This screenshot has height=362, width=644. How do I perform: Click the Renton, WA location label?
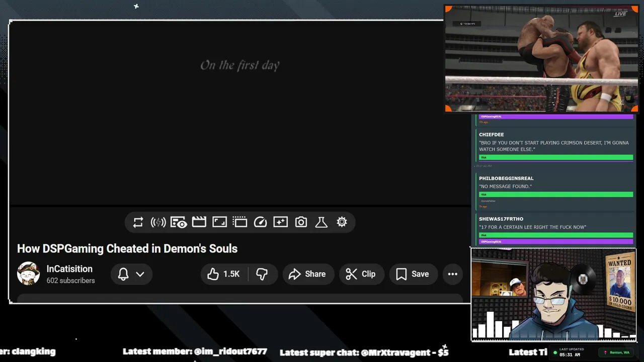[619, 352]
